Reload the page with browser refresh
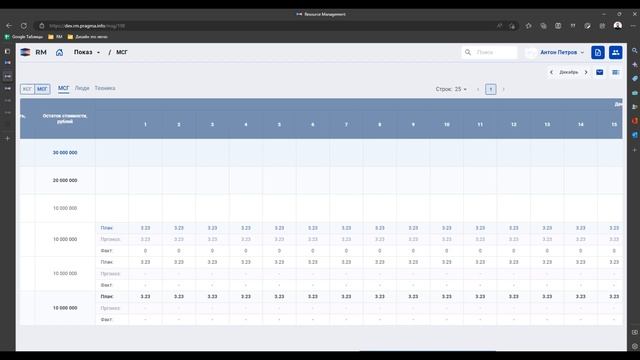The image size is (640, 360). click(x=24, y=26)
